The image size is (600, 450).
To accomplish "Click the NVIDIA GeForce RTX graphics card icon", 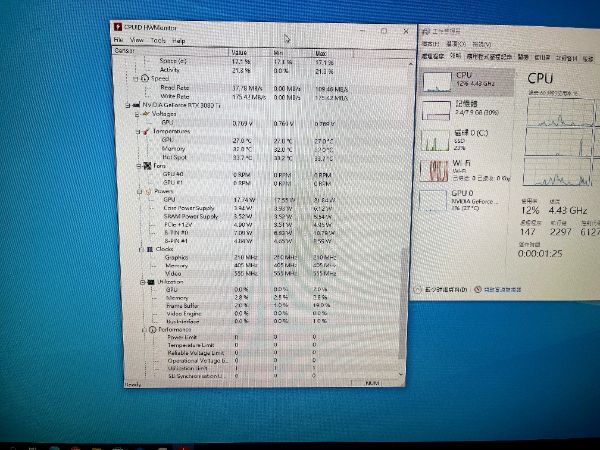I will tap(136, 104).
